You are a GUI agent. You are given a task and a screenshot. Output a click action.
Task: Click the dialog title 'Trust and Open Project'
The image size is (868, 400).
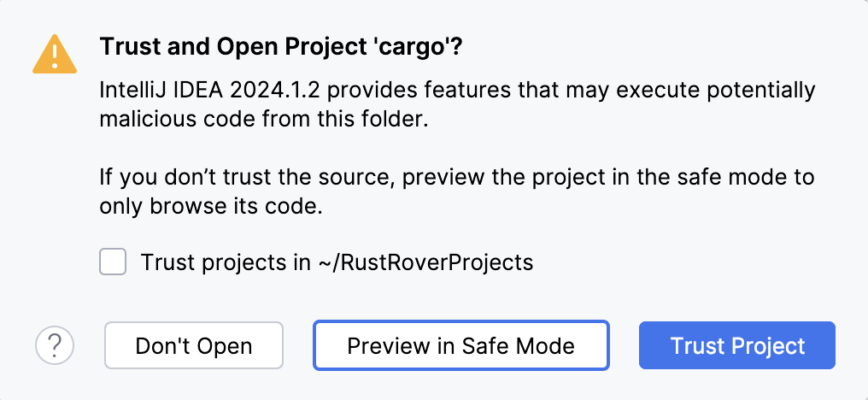click(222, 46)
